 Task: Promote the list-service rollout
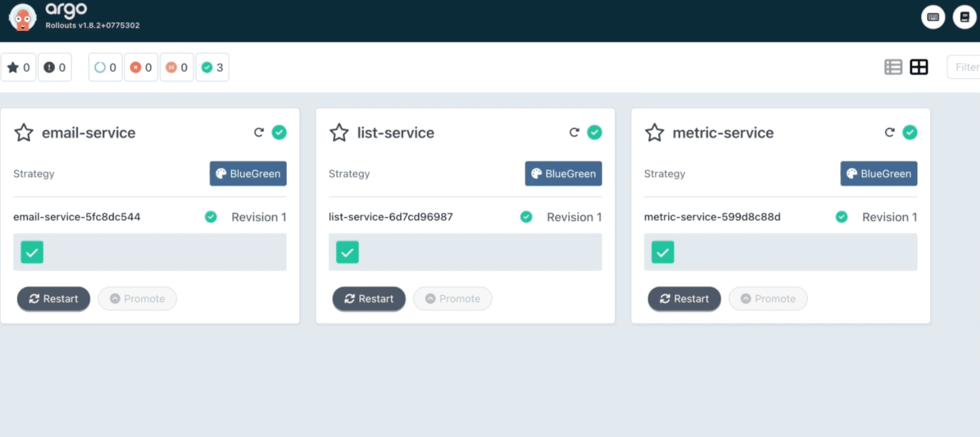(x=452, y=299)
